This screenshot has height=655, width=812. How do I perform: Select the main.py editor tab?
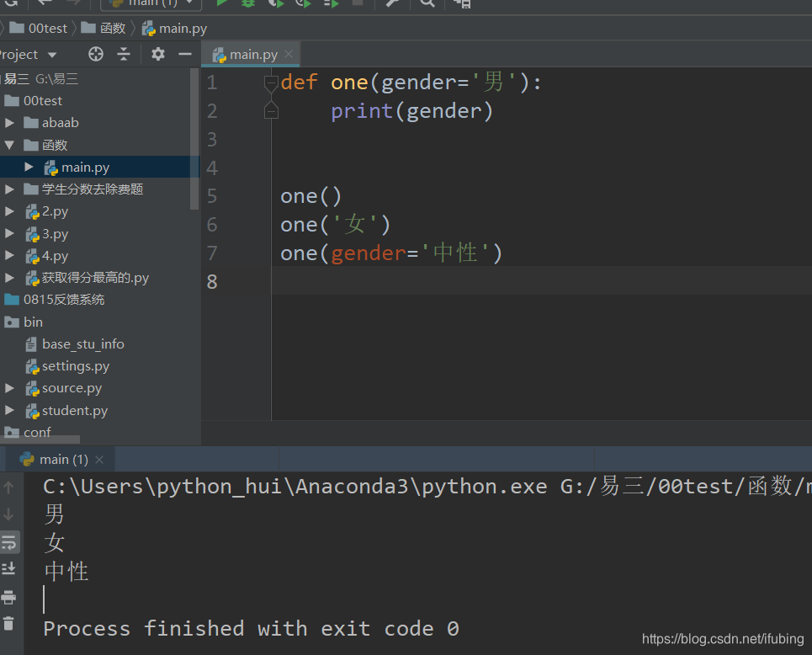pyautogui.click(x=251, y=54)
